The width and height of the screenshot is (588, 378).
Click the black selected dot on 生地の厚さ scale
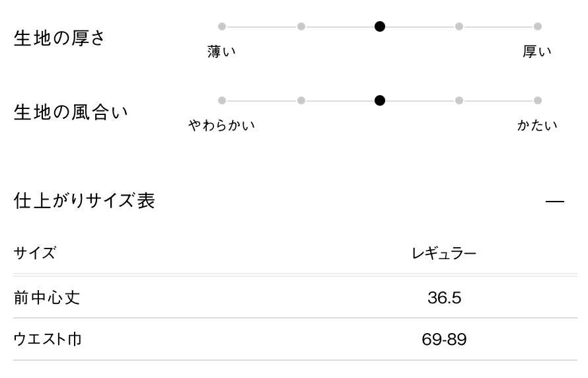(x=380, y=26)
